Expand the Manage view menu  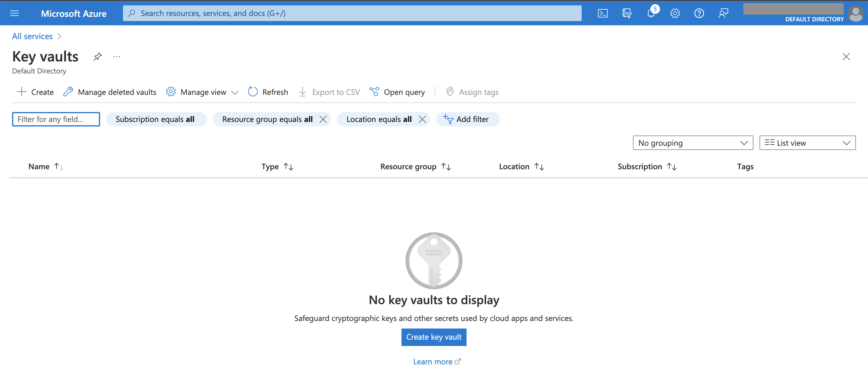click(202, 92)
